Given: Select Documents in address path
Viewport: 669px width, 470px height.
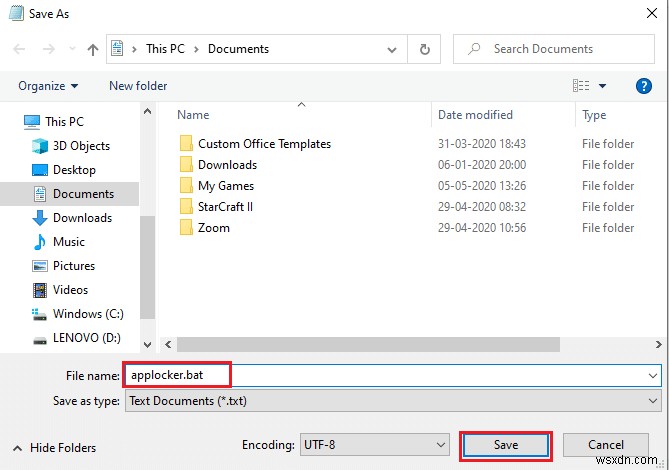Looking at the screenshot, I should [x=238, y=49].
